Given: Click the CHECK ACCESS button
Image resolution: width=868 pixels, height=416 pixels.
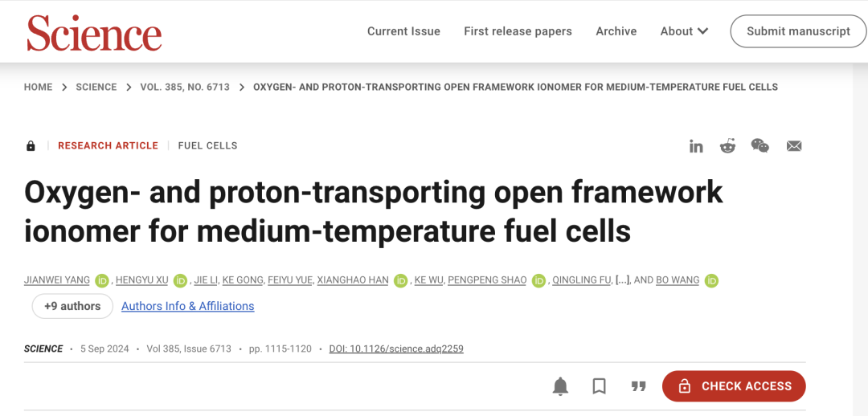Looking at the screenshot, I should [734, 386].
